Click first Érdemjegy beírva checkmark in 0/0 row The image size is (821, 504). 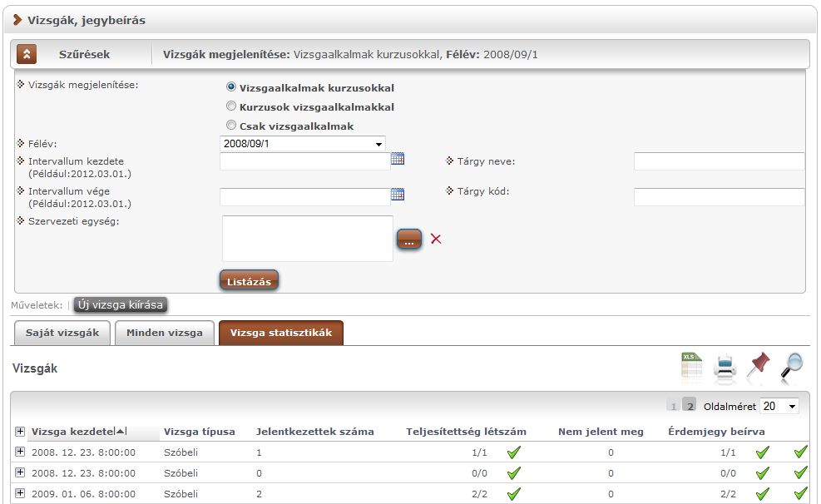click(x=763, y=473)
